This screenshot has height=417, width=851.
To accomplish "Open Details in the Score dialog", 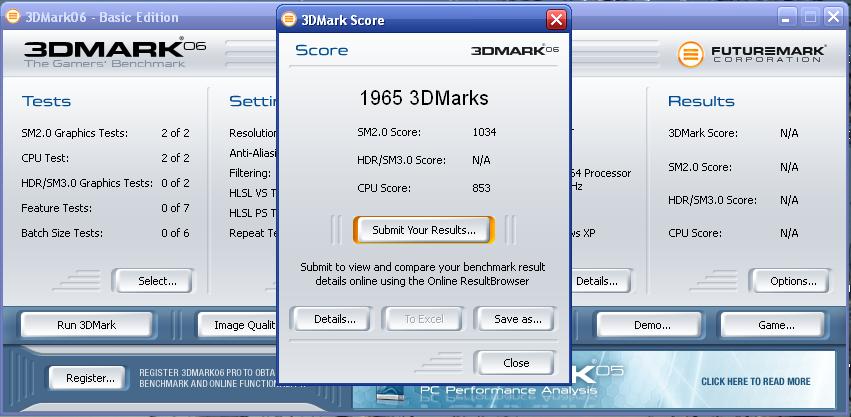I will click(x=334, y=319).
